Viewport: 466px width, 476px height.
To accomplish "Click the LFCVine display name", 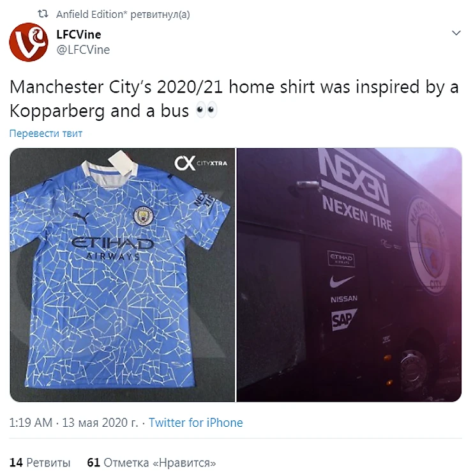I will [79, 35].
